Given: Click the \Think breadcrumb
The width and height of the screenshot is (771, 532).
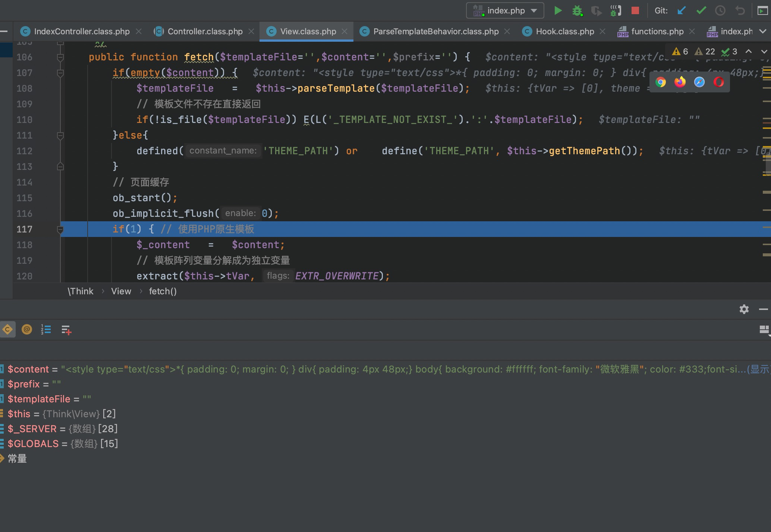Looking at the screenshot, I should (x=81, y=291).
